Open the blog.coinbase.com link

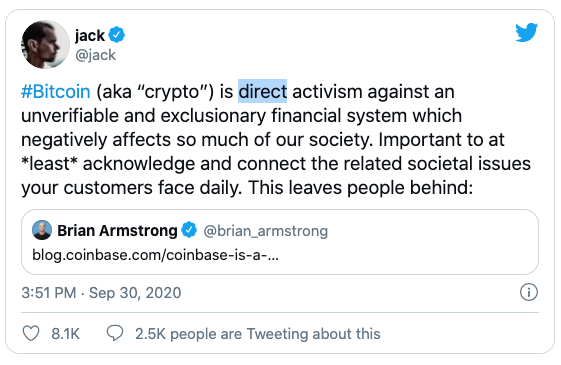155,255
